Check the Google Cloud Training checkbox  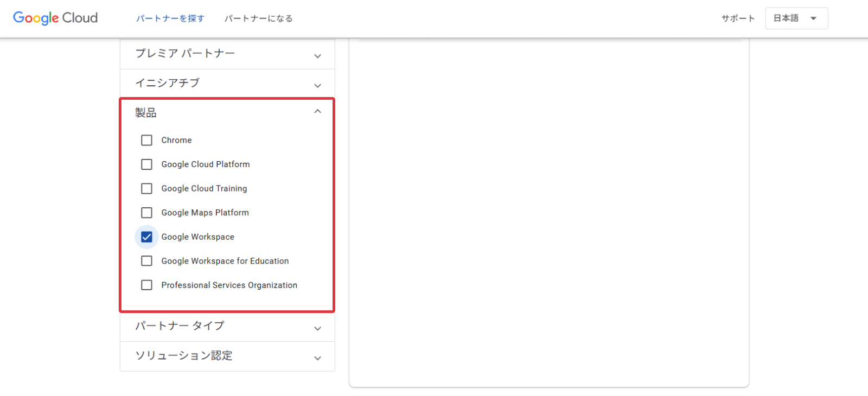coord(146,188)
